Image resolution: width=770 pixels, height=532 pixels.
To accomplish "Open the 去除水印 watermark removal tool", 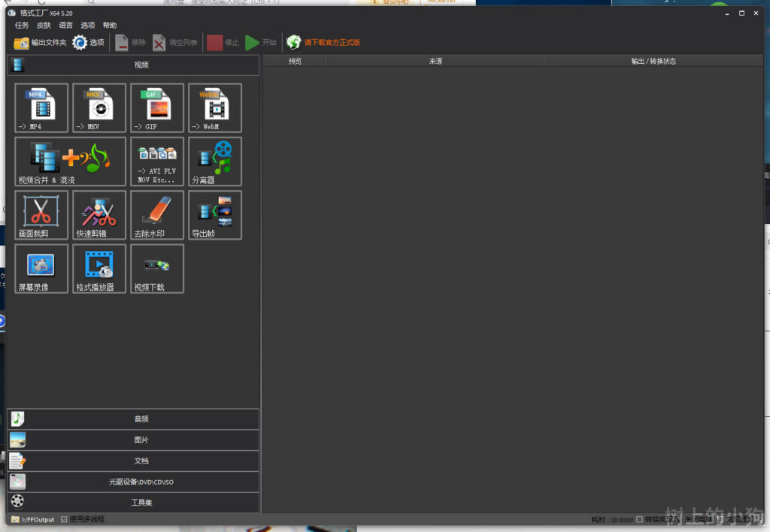I will [x=157, y=215].
